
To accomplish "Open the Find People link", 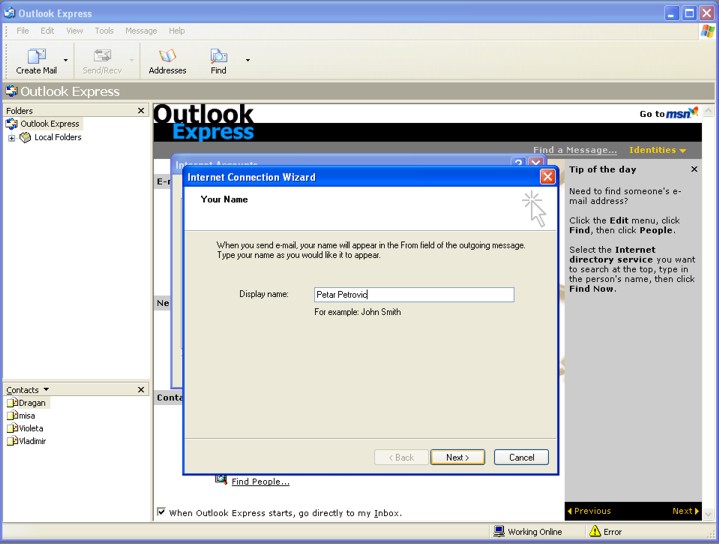I will [x=260, y=482].
